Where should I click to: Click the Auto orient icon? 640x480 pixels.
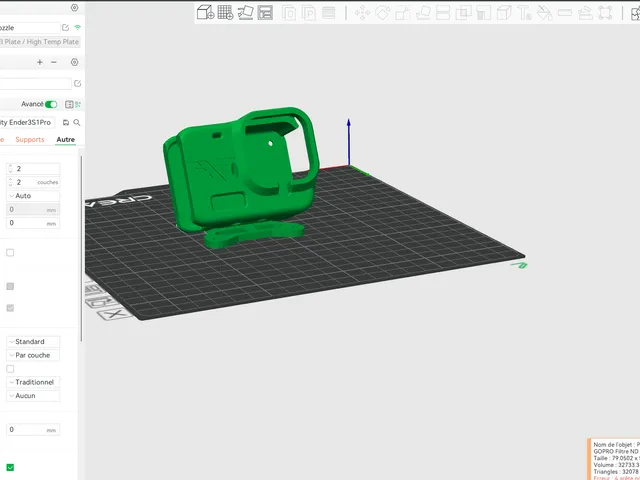[x=245, y=12]
